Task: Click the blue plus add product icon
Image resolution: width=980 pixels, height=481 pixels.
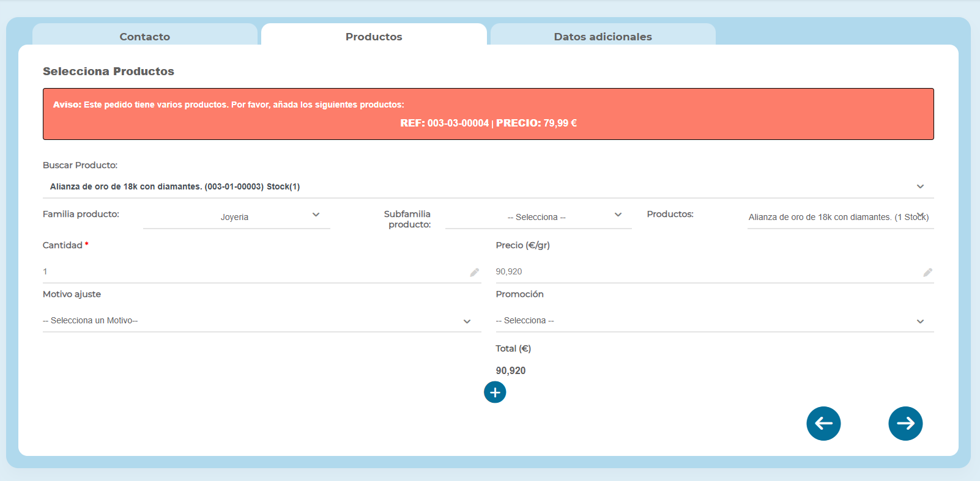Action: (495, 392)
